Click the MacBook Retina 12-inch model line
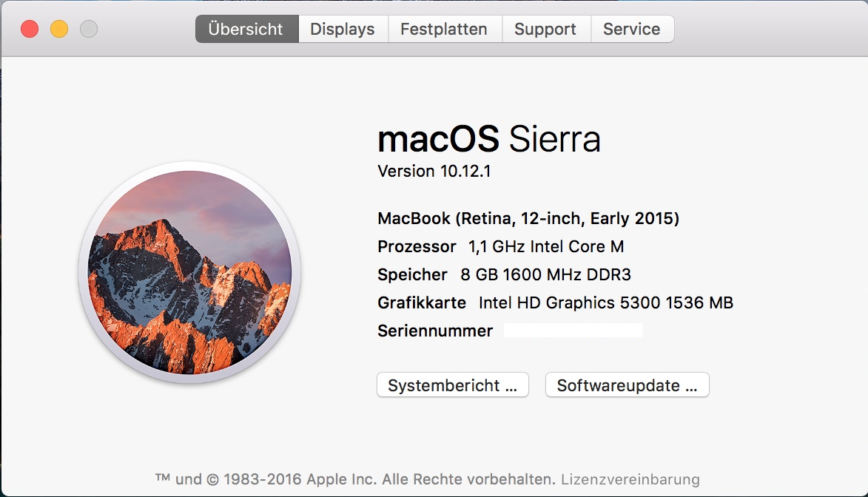Viewport: 868px width, 497px height. tap(528, 219)
